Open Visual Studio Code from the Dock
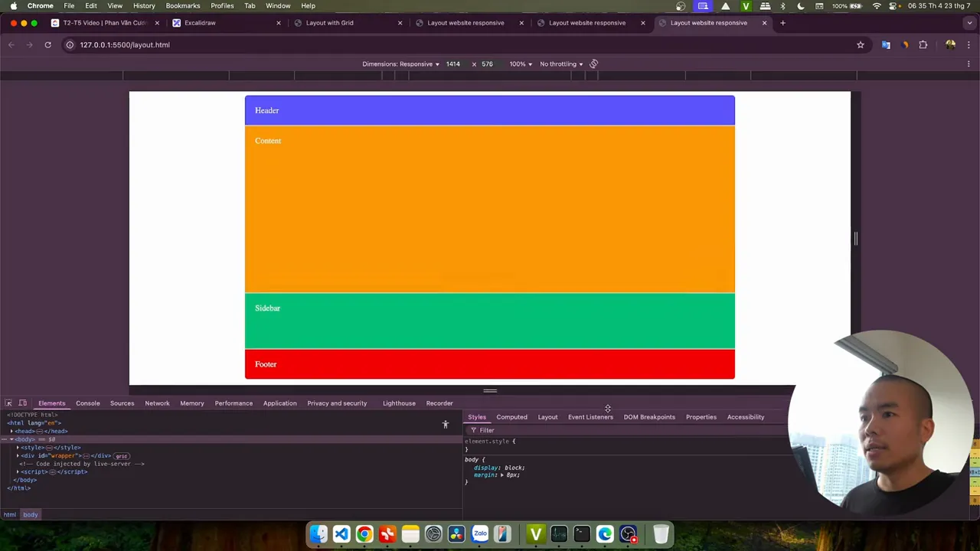 click(341, 533)
